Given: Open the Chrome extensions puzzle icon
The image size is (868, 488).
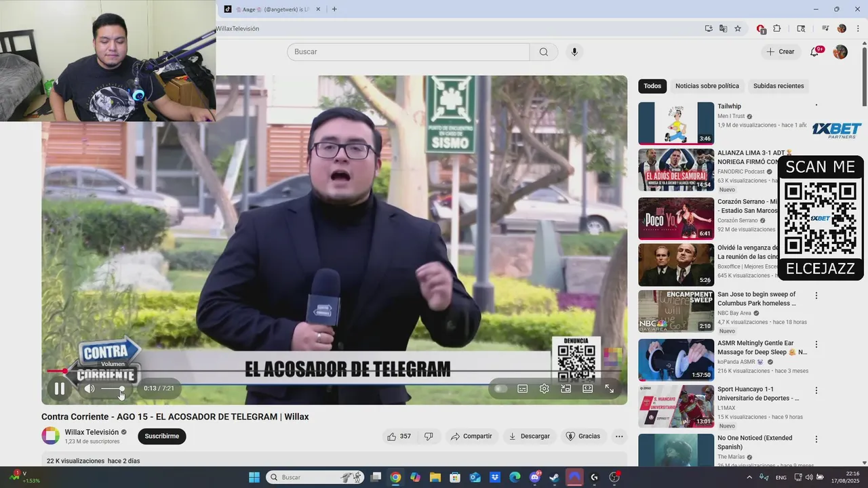Looking at the screenshot, I should coord(777,28).
